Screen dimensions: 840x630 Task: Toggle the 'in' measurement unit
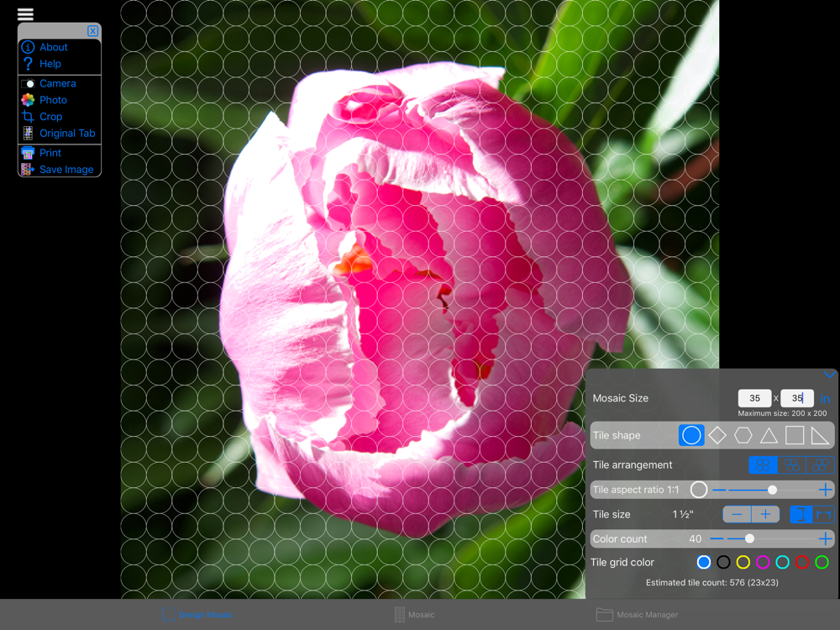(825, 398)
